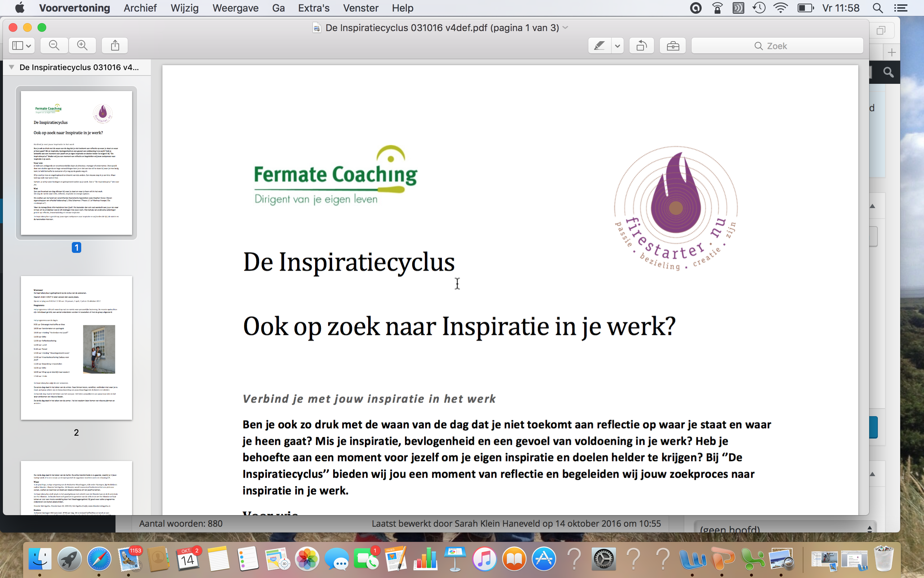Check the battery status icon

(x=805, y=8)
